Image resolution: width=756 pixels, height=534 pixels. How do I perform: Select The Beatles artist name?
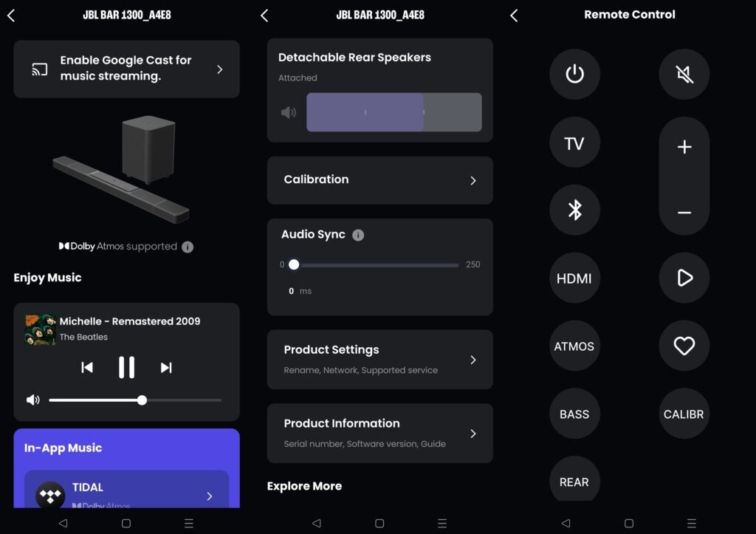[83, 338]
